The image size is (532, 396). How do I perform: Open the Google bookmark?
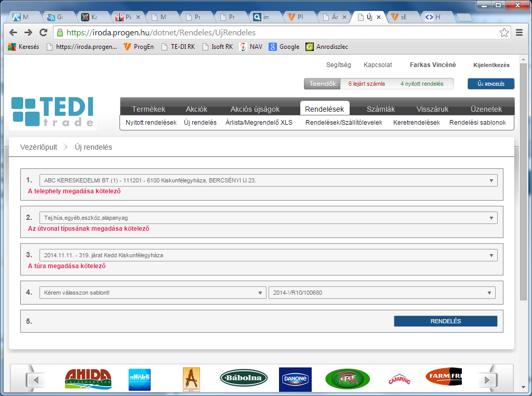coord(284,47)
